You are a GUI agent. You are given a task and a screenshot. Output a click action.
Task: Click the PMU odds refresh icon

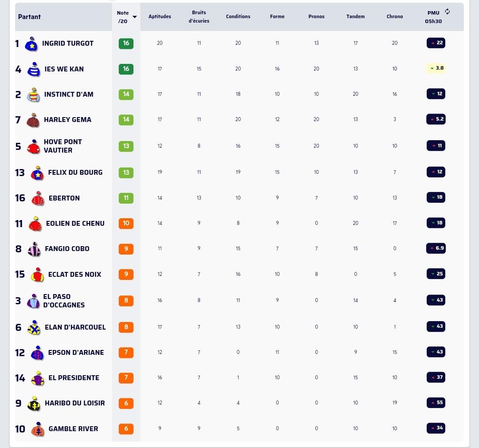pyautogui.click(x=447, y=12)
